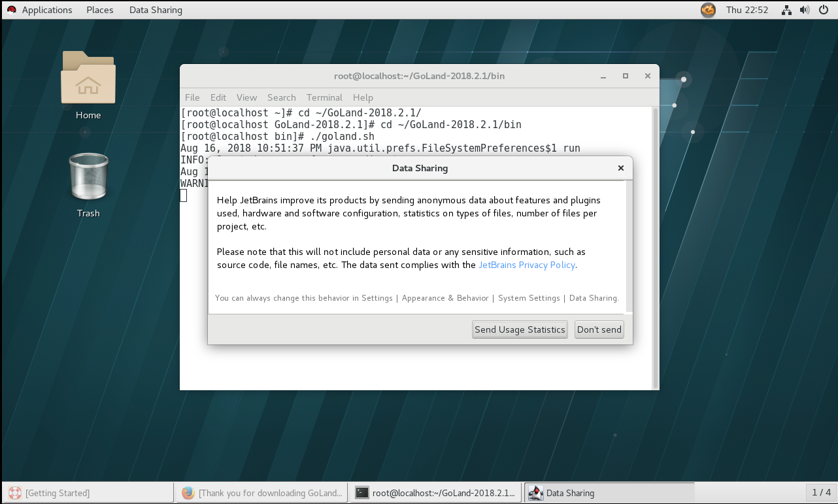Click the red hat Applications icon

11,10
